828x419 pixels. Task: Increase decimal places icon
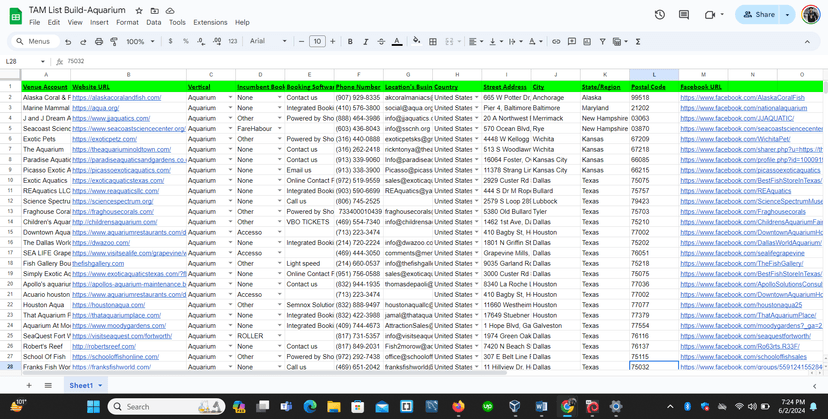pyautogui.click(x=217, y=41)
